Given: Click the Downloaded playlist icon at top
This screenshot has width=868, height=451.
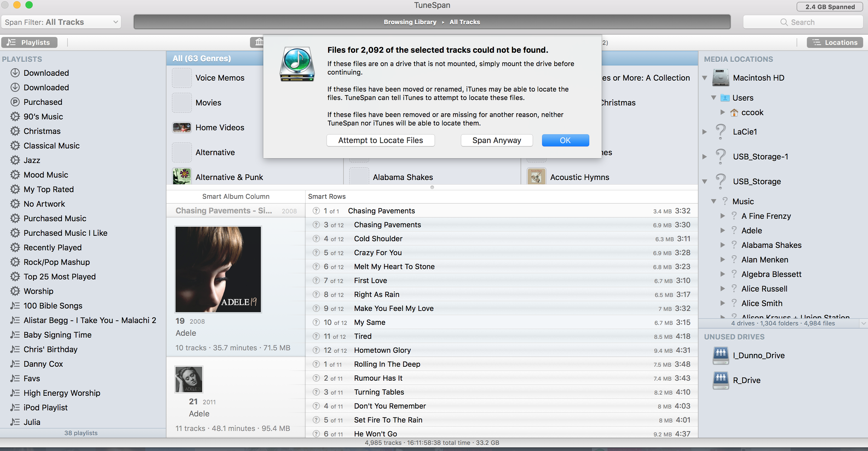Looking at the screenshot, I should pyautogui.click(x=15, y=73).
